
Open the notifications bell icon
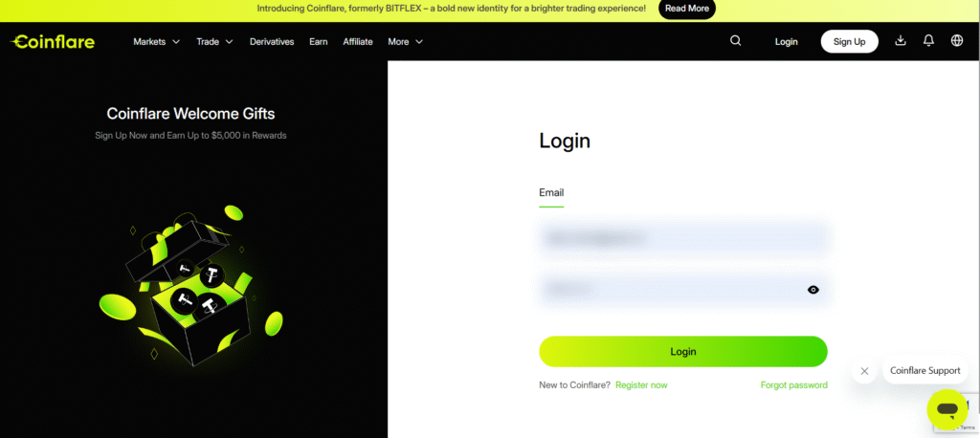click(x=928, y=41)
